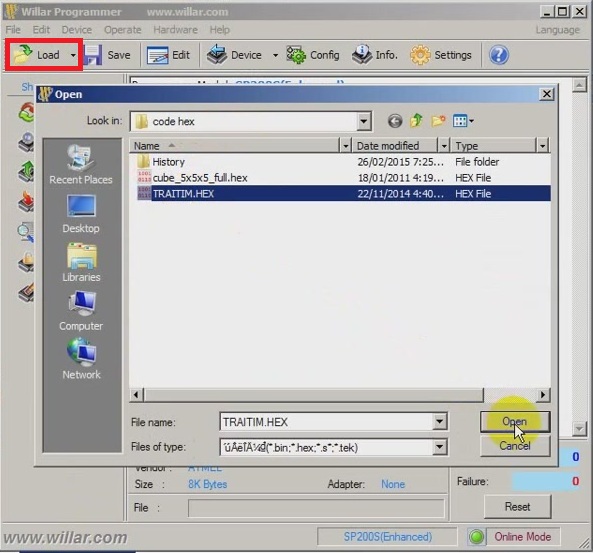Click the Save floppy disk icon
The width and height of the screenshot is (593, 553).
click(x=93, y=55)
